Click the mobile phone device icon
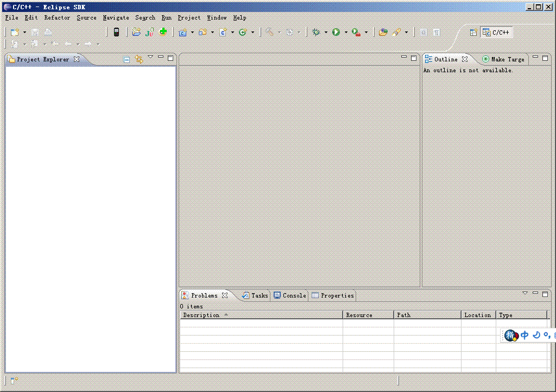556x392 pixels. tap(116, 32)
